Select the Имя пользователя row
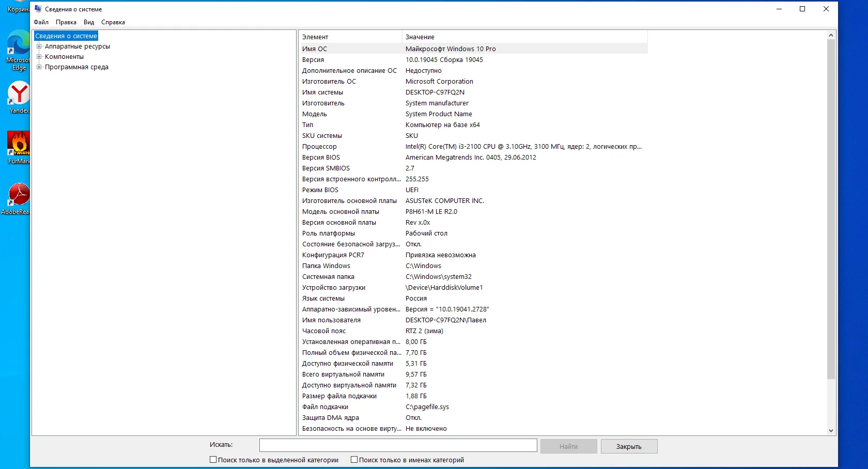The image size is (868, 469). (473, 320)
